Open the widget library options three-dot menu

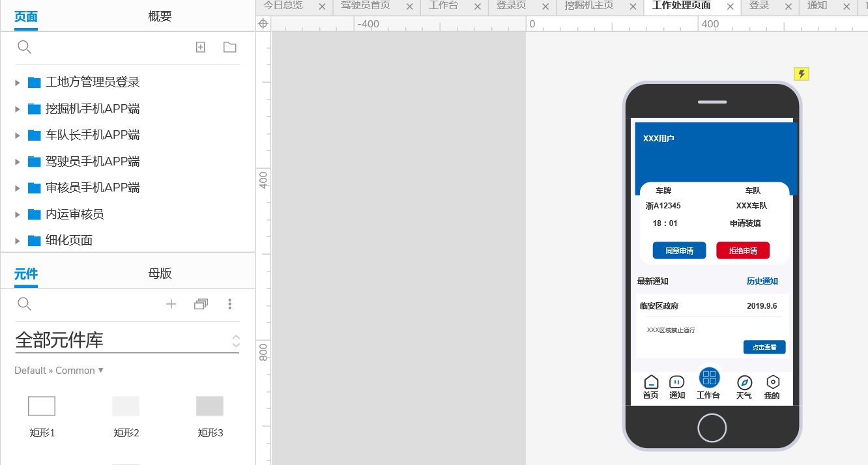pos(229,304)
